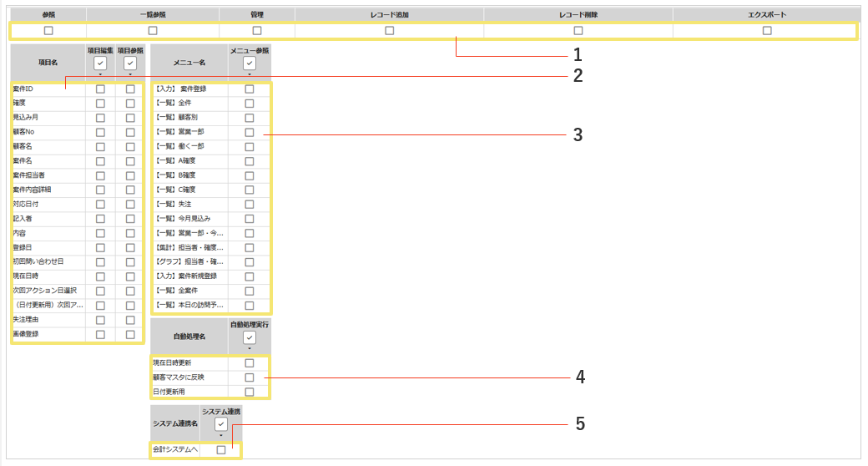The height and width of the screenshot is (466, 868).
Task: Click the 【一覧】失注 menu name
Action: coord(173,205)
